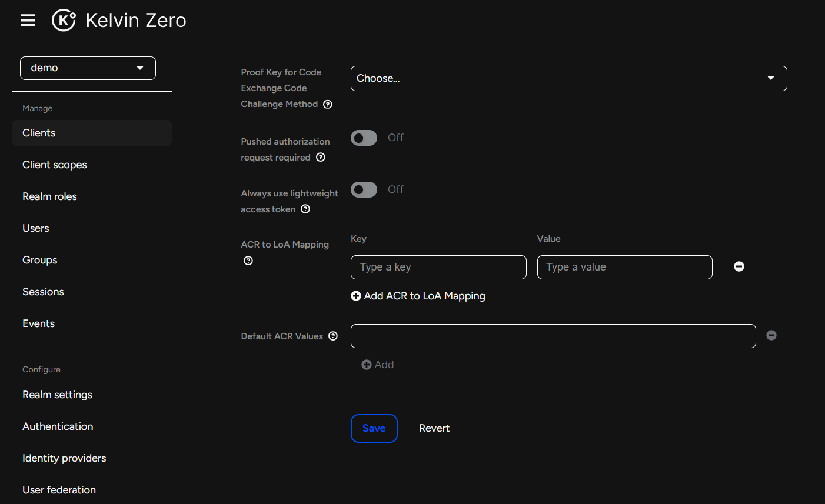Image resolution: width=825 pixels, height=504 pixels.
Task: Navigate to Identity providers
Action: pyautogui.click(x=64, y=458)
